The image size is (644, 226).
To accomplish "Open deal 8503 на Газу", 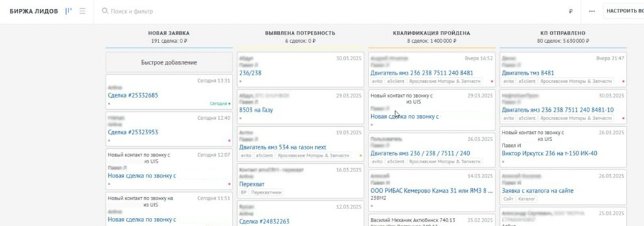I will pyautogui.click(x=256, y=110).
